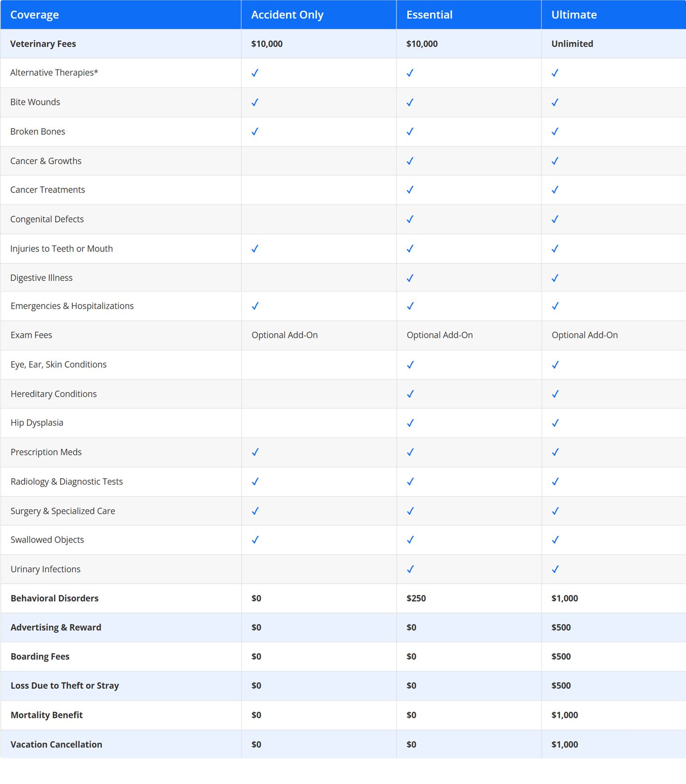Image resolution: width=686 pixels, height=784 pixels.
Task: Click Accident Only checkmark for Prescription Meds
Action: 255,452
